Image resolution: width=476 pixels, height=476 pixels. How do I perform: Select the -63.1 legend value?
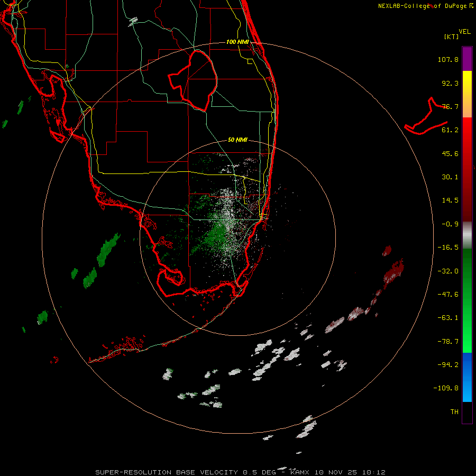(x=448, y=318)
